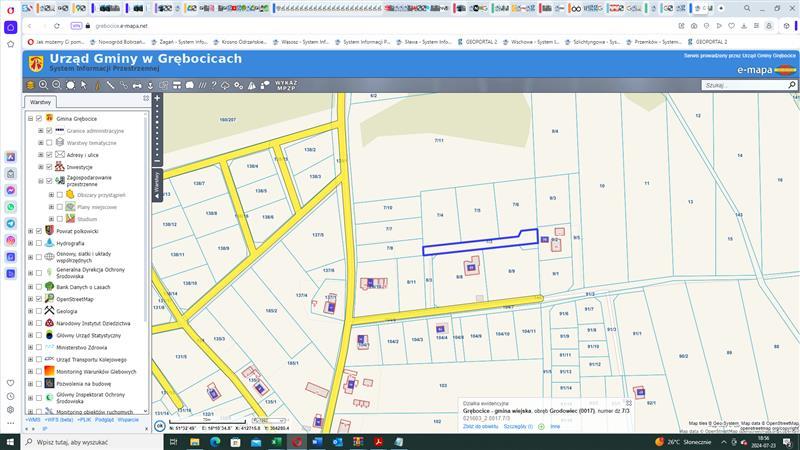Click the Inne link in parcel popup
Screen dimensions: 800x450
[x=555, y=427]
